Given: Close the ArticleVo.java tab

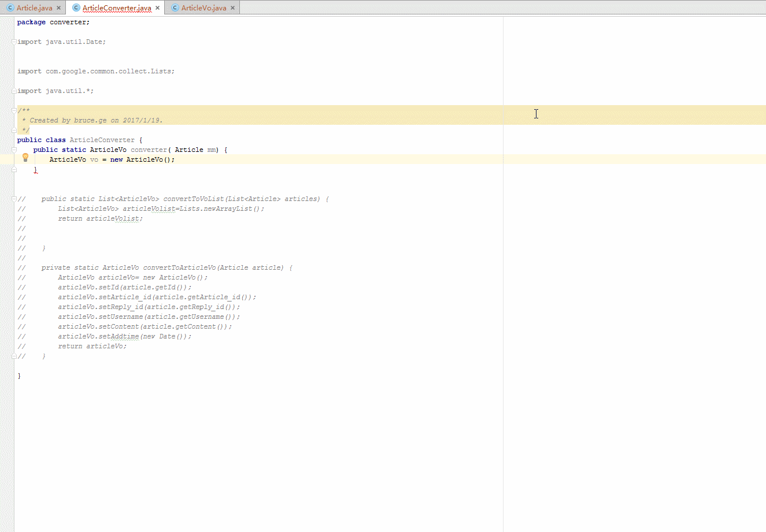Looking at the screenshot, I should click(232, 8).
